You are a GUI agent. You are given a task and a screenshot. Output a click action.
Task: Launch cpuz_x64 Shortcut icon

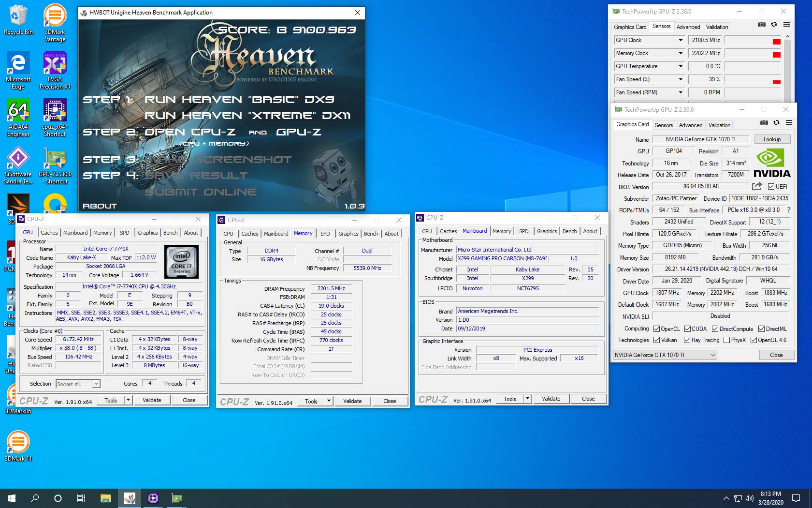(x=55, y=118)
